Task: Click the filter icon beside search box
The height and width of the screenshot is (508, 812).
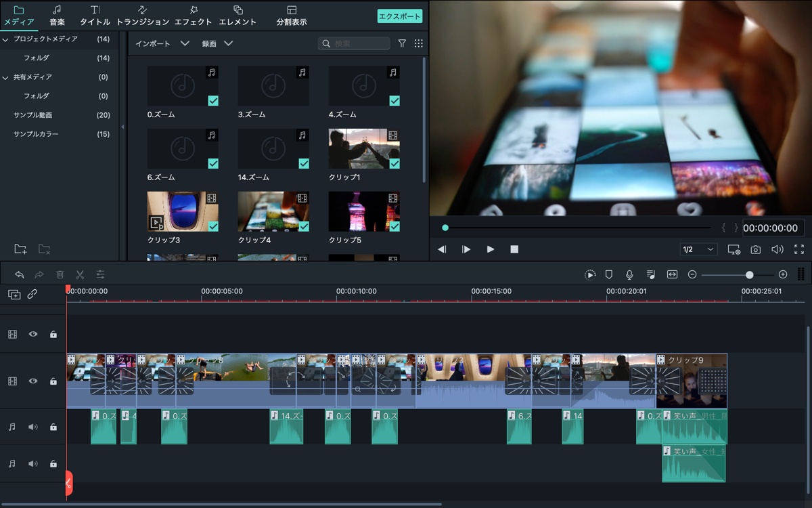Action: pos(402,43)
